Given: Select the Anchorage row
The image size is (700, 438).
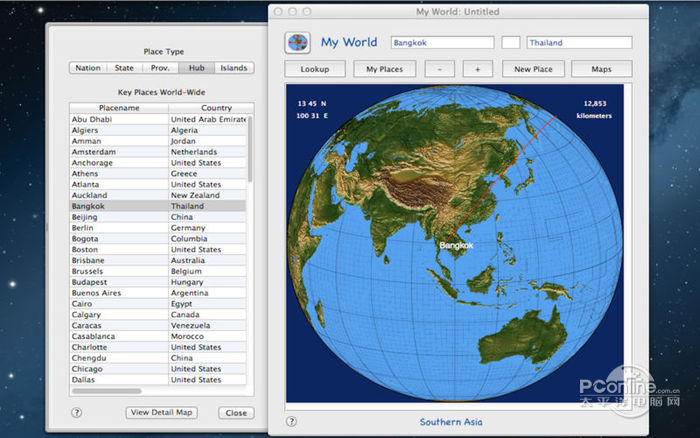Looking at the screenshot, I should (x=158, y=163).
